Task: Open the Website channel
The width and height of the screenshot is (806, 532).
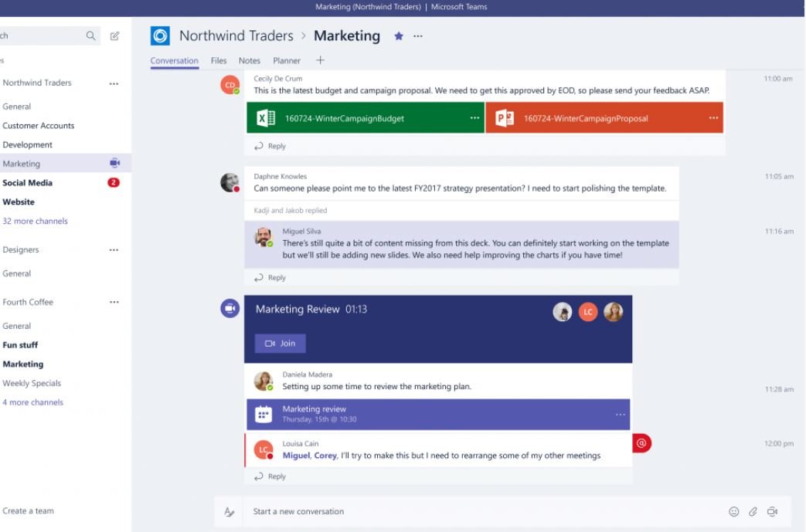Action: tap(19, 202)
